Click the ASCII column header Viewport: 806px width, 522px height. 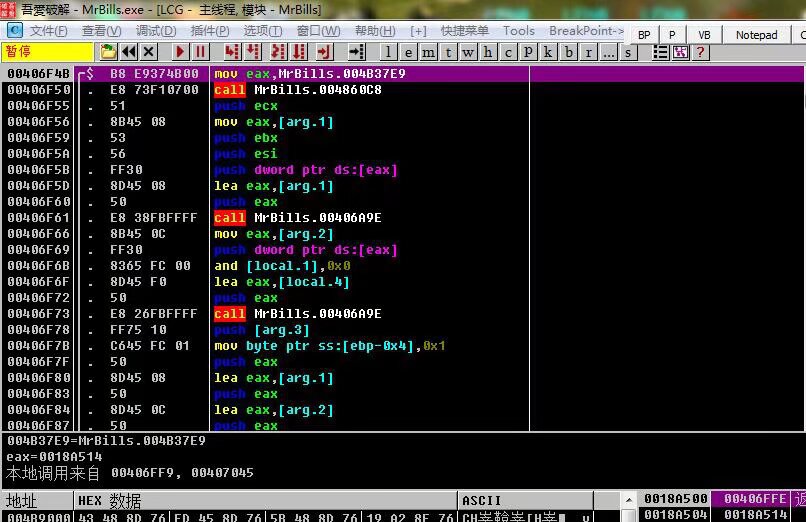click(x=525, y=500)
